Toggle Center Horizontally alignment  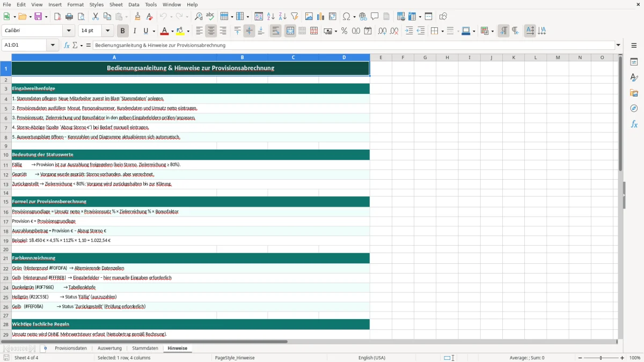[x=211, y=31]
